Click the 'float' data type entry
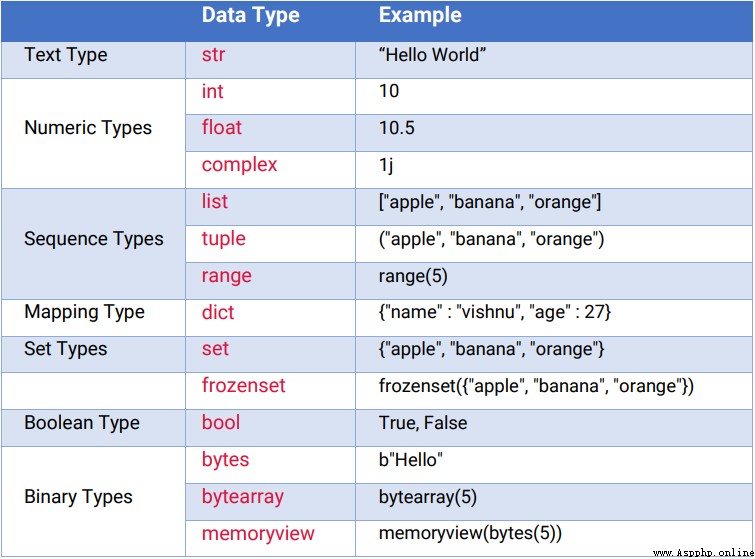Screen dimensions: 755x559 tap(221, 128)
